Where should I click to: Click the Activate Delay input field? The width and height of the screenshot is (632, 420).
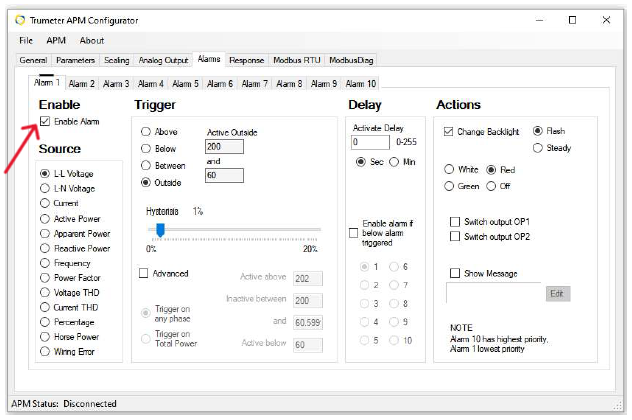pyautogui.click(x=370, y=142)
